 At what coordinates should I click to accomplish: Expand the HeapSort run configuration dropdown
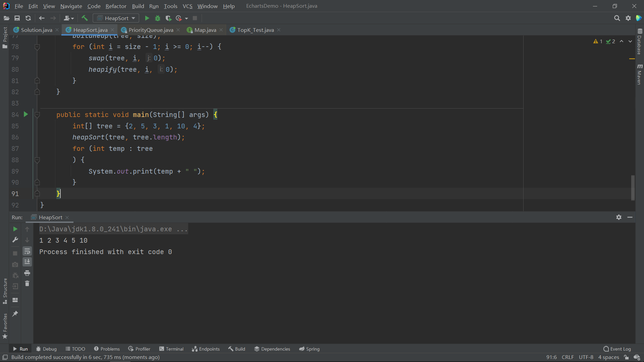(133, 18)
